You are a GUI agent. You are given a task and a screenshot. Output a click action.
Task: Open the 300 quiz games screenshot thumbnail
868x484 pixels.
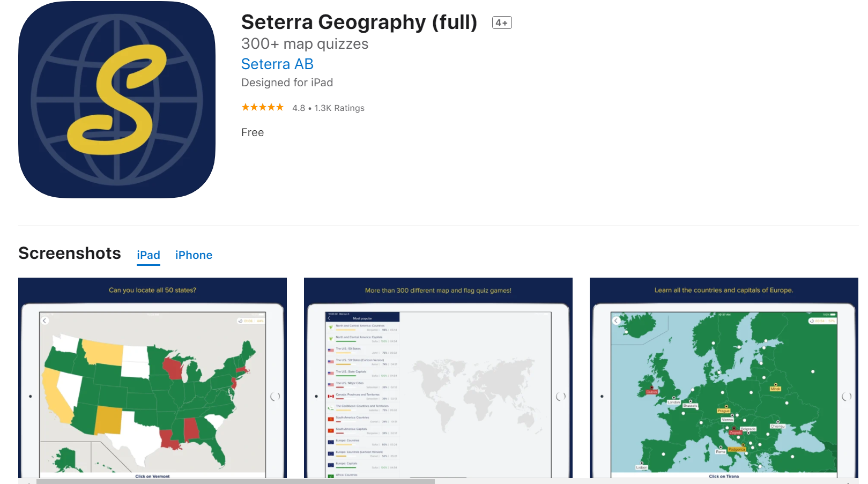pyautogui.click(x=438, y=378)
